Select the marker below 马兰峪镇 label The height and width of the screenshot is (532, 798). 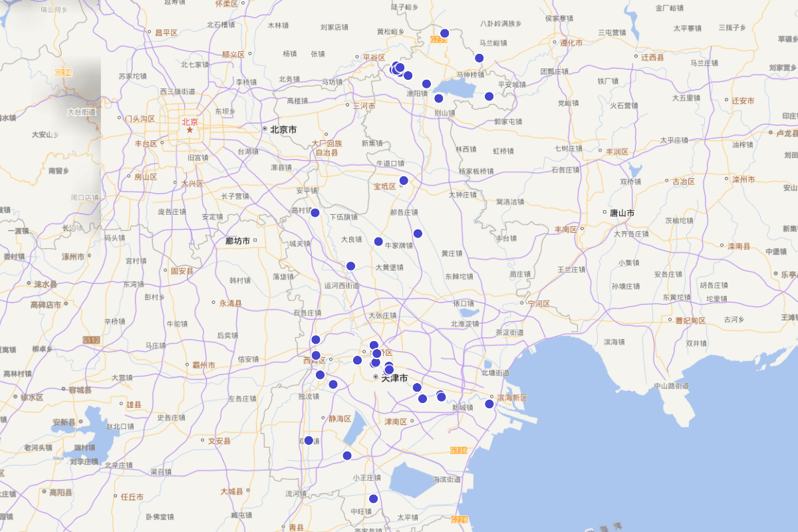[x=479, y=58]
